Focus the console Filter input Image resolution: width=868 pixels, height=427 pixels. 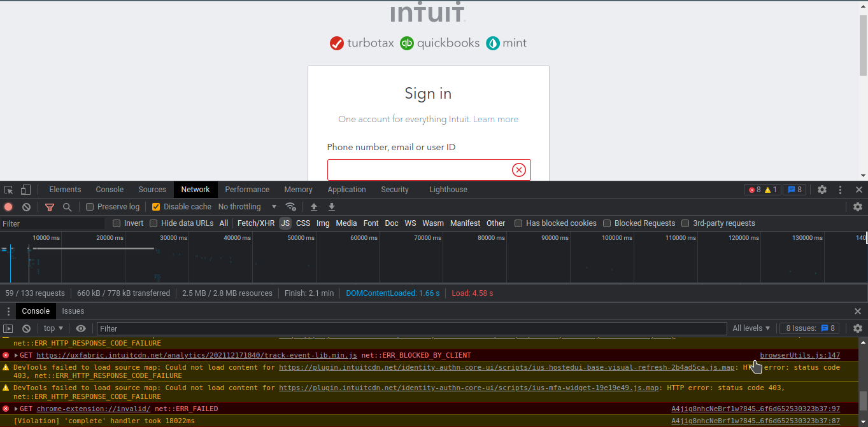[411, 328]
